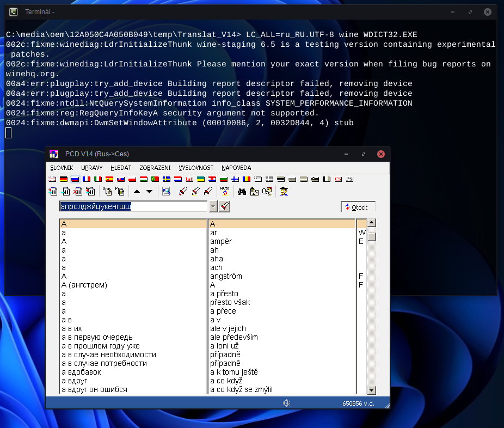504x428 pixels.
Task: Click the flashlight button beside search field
Action: coord(224,206)
